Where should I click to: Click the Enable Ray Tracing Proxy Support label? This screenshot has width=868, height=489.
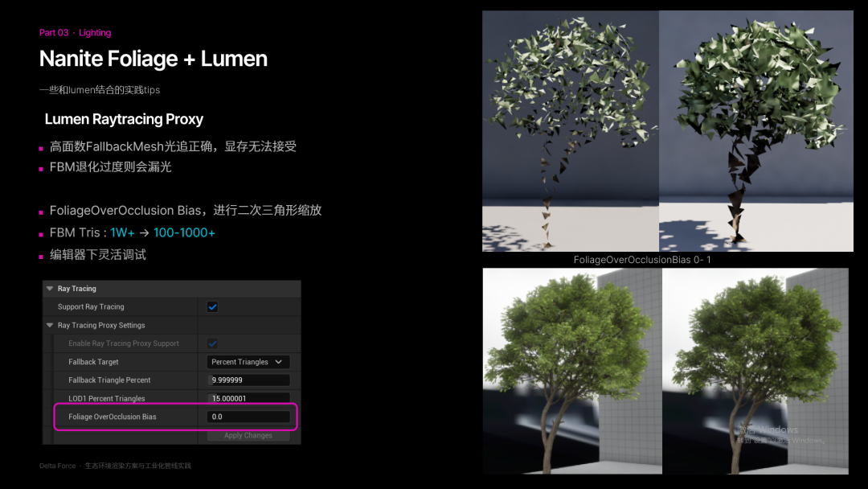124,343
